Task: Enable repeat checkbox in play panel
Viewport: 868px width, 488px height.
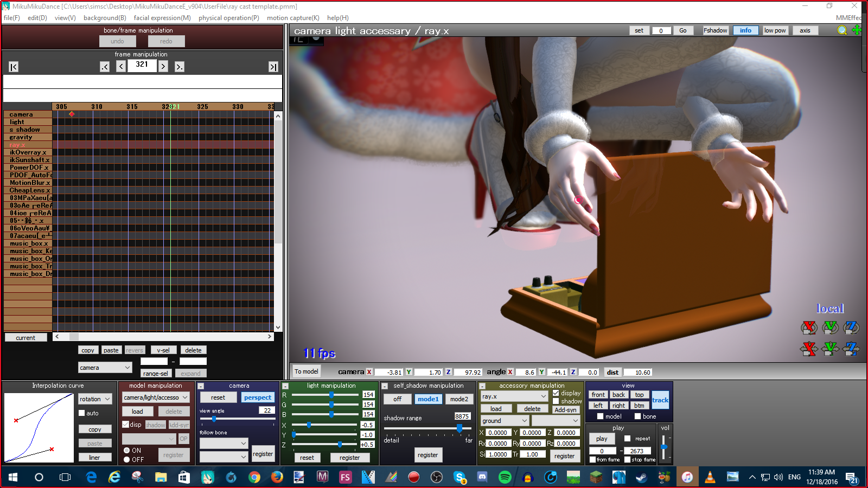Action: point(628,439)
